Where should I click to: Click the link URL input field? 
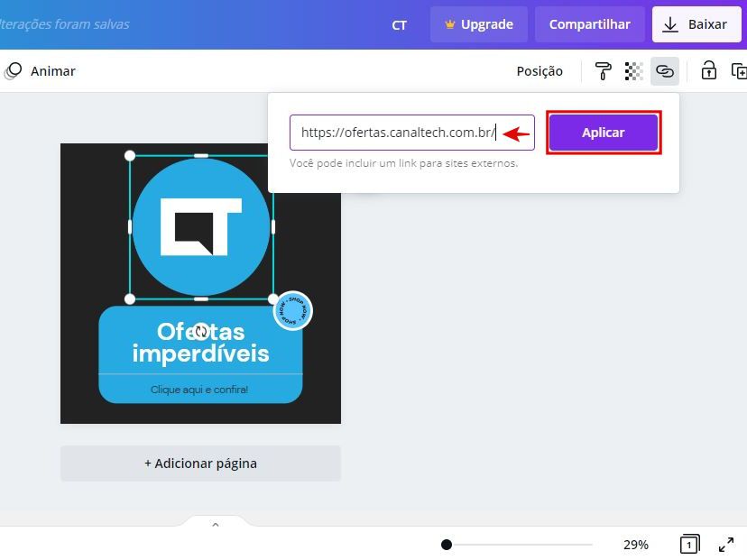coord(412,133)
